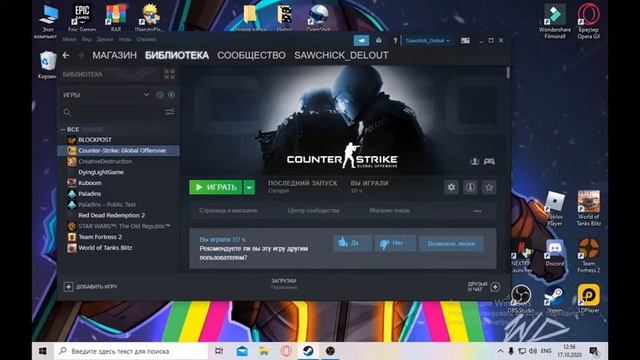Viewport: 640px width, 360px height.
Task: Open Discord desktop shortcut
Action: pyautogui.click(x=554, y=253)
